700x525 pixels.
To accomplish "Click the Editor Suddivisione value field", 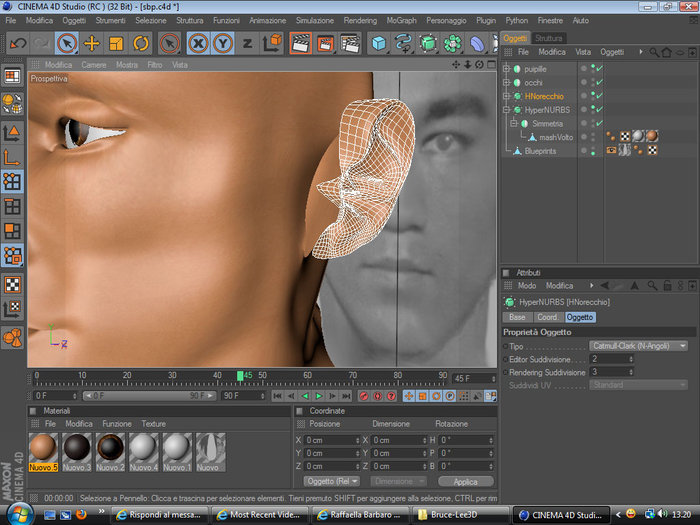I will 610,359.
